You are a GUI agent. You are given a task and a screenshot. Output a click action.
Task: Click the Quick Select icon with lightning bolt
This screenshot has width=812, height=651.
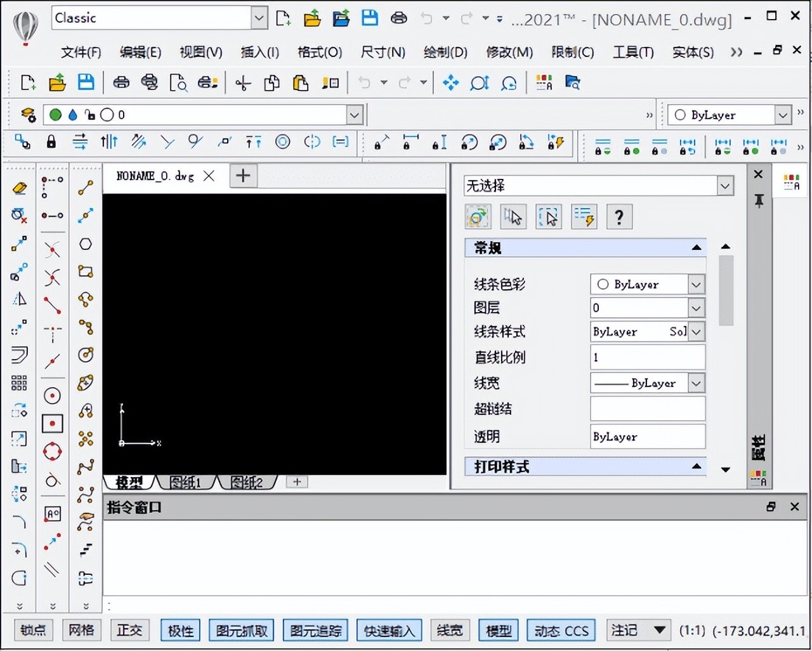pos(584,217)
